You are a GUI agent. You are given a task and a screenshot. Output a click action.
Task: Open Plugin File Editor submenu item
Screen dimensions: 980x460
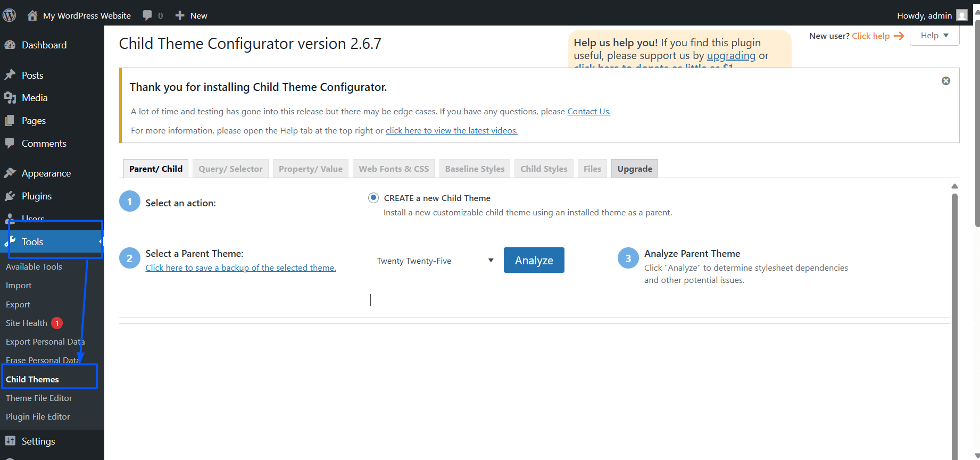38,416
